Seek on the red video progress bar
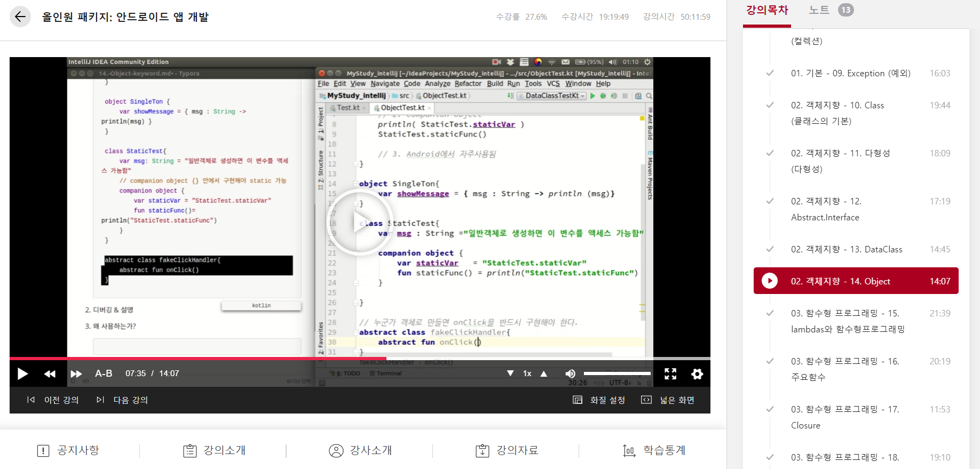980x469 pixels. (360, 359)
